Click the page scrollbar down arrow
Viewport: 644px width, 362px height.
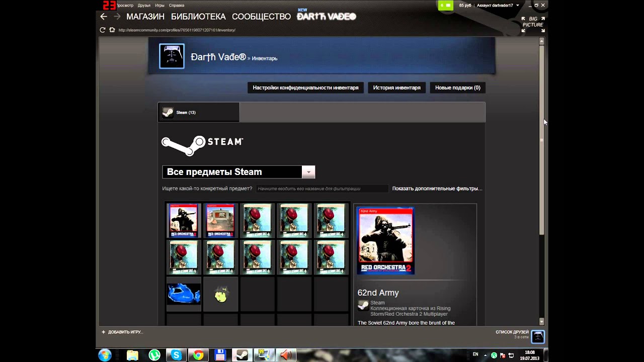pyautogui.click(x=542, y=322)
